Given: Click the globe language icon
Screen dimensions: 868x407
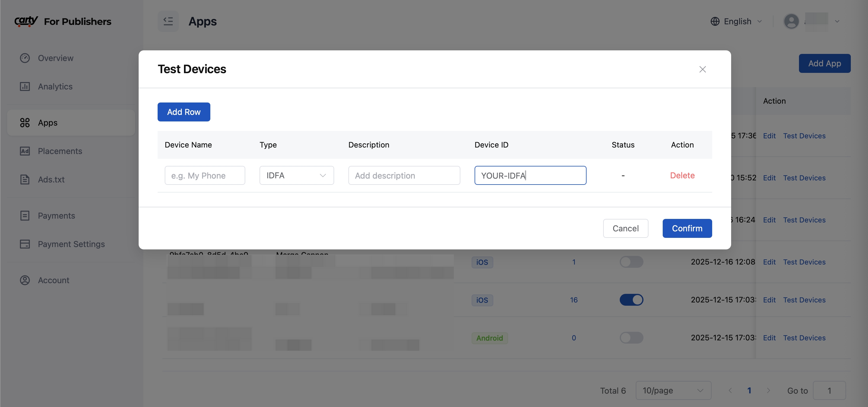Looking at the screenshot, I should pos(715,21).
